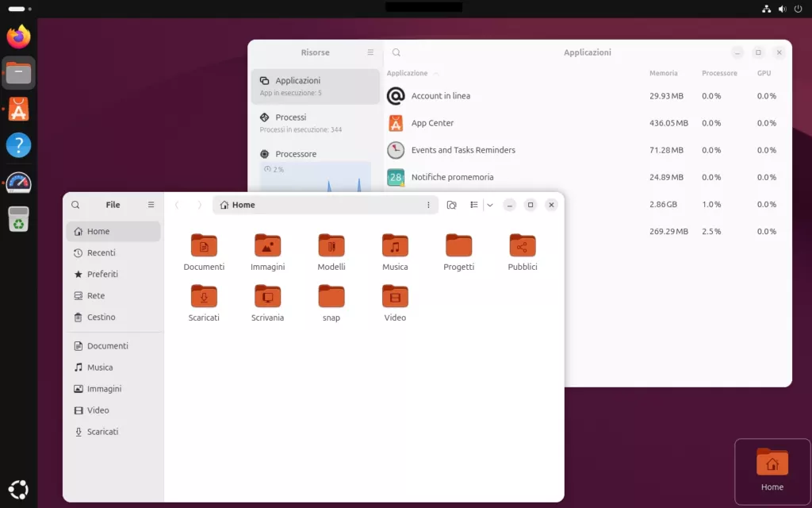Screen dimensions: 812x508
Task: Open the Risorse sidebar hamburger menu
Action: pyautogui.click(x=370, y=52)
